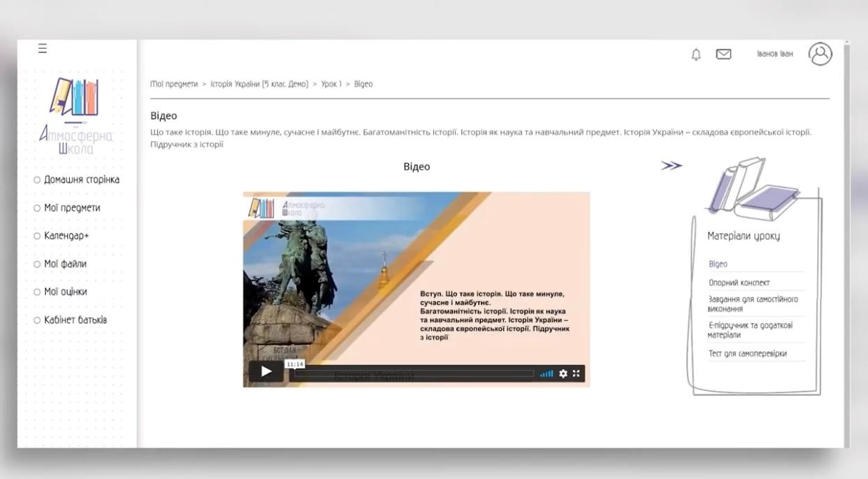Open Кабінет батьків section
The width and height of the screenshot is (868, 479).
coord(75,320)
